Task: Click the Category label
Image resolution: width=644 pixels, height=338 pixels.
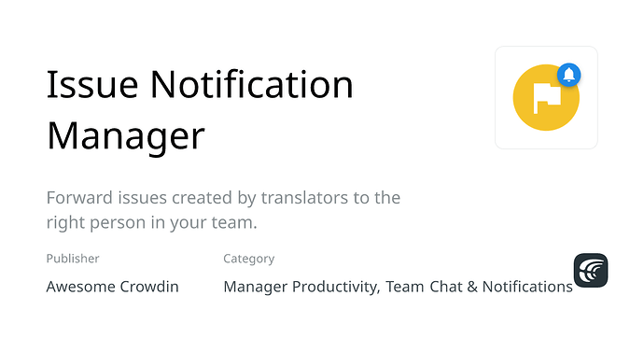Action: click(x=249, y=259)
